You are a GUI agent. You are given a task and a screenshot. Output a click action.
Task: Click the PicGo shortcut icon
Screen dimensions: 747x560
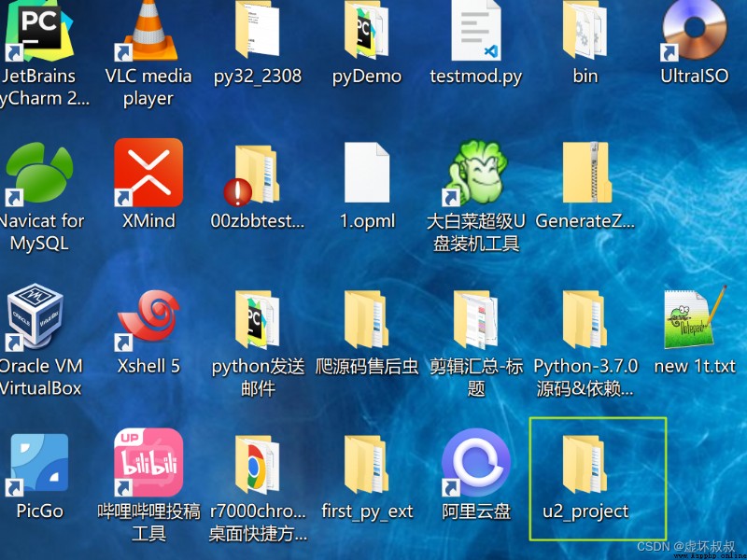38,464
